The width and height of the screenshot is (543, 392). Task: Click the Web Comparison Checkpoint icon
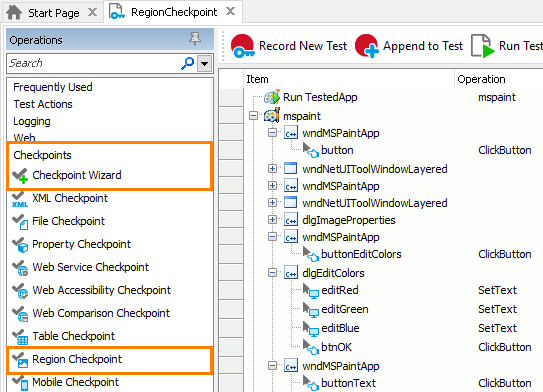tap(20, 313)
